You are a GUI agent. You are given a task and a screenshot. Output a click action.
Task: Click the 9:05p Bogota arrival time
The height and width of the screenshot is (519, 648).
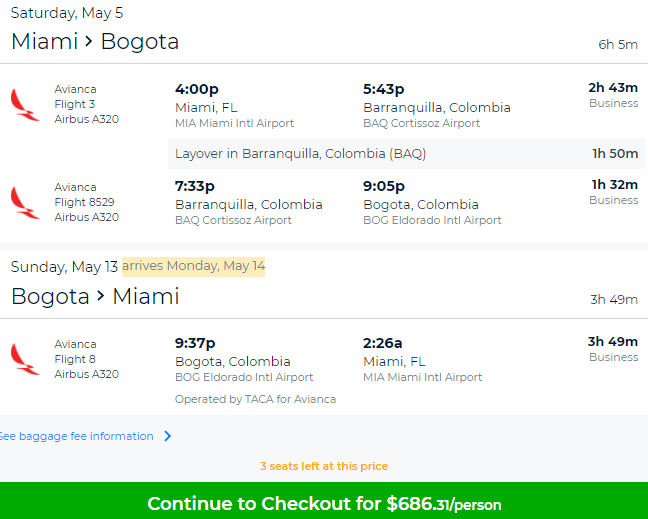(384, 186)
